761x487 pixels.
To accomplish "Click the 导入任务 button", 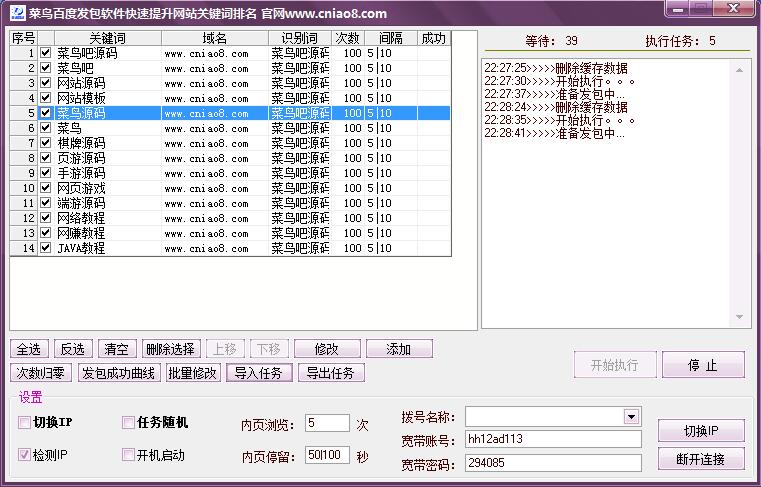I will pyautogui.click(x=259, y=373).
